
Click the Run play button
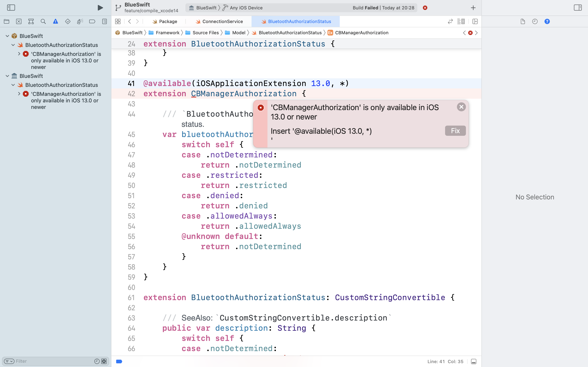point(100,8)
